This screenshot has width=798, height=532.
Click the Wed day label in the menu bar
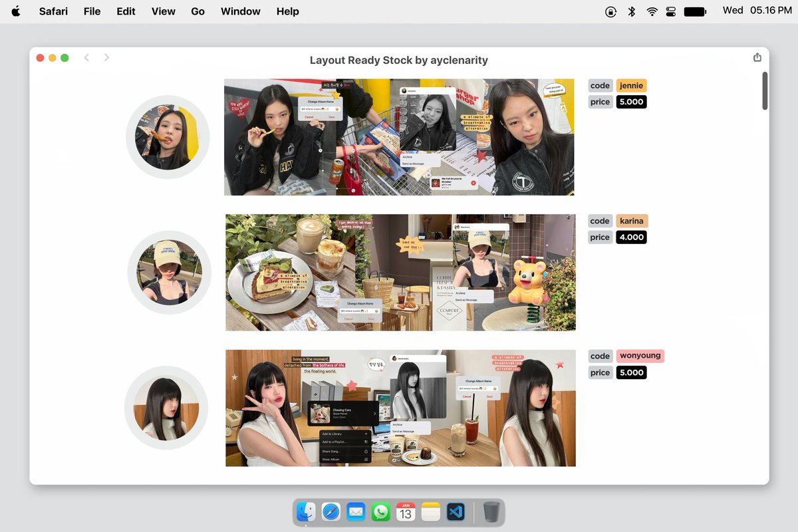coord(733,11)
